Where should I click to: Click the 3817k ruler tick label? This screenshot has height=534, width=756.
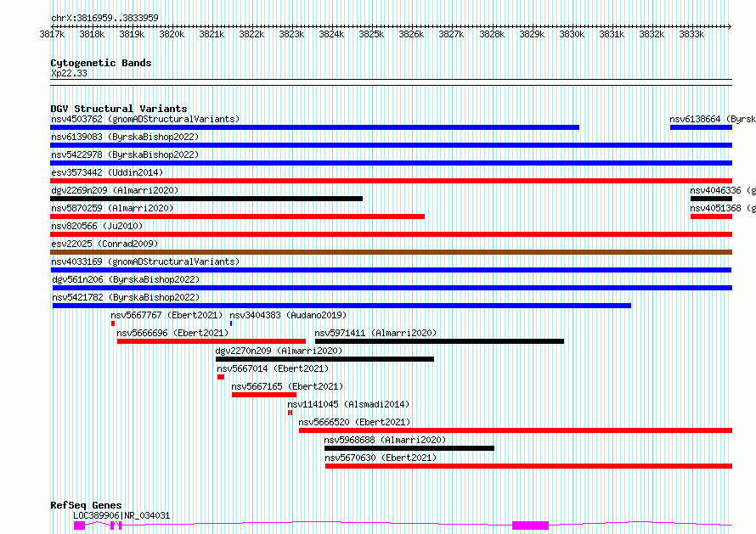pyautogui.click(x=52, y=35)
